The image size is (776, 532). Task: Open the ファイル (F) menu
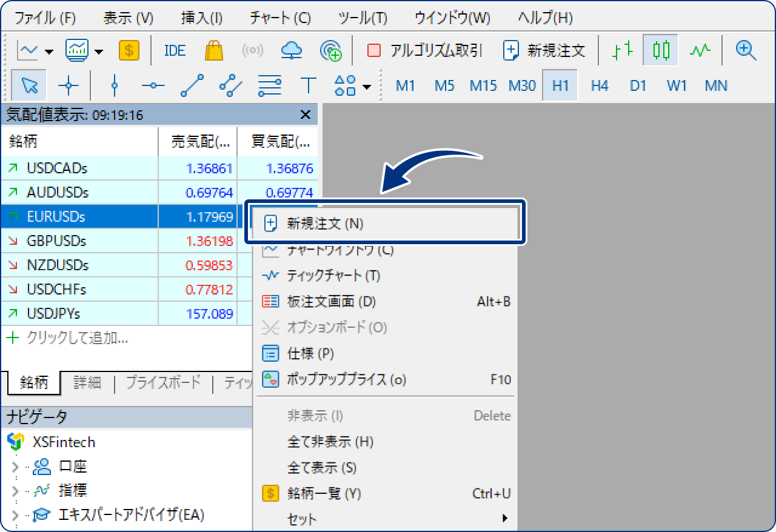tap(45, 18)
